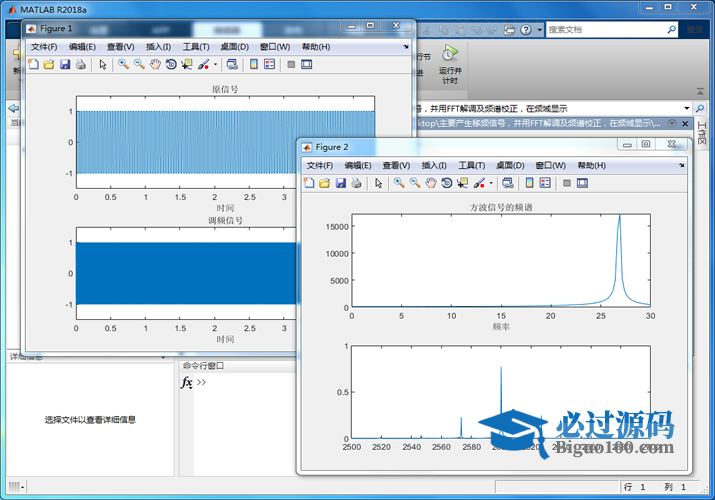The width and height of the screenshot is (715, 500).
Task: Select Data Cursor tool in Figure 1
Action: 187,65
